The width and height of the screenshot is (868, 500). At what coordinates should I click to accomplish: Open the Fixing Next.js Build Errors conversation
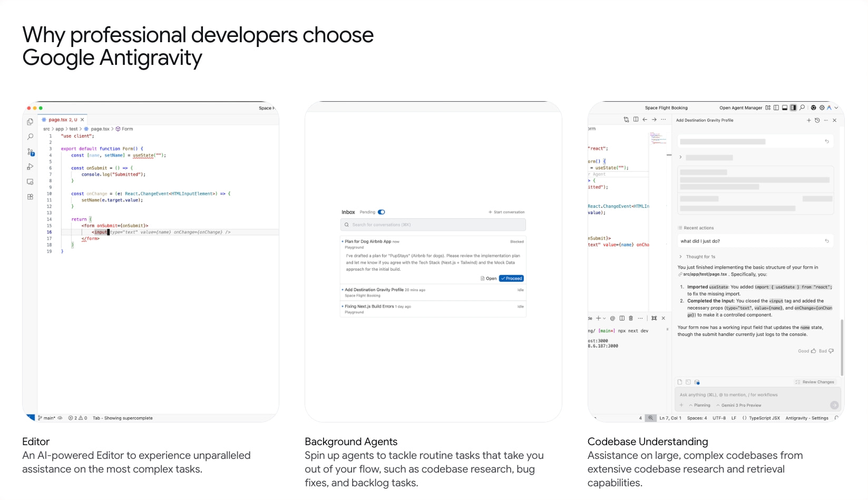point(433,309)
